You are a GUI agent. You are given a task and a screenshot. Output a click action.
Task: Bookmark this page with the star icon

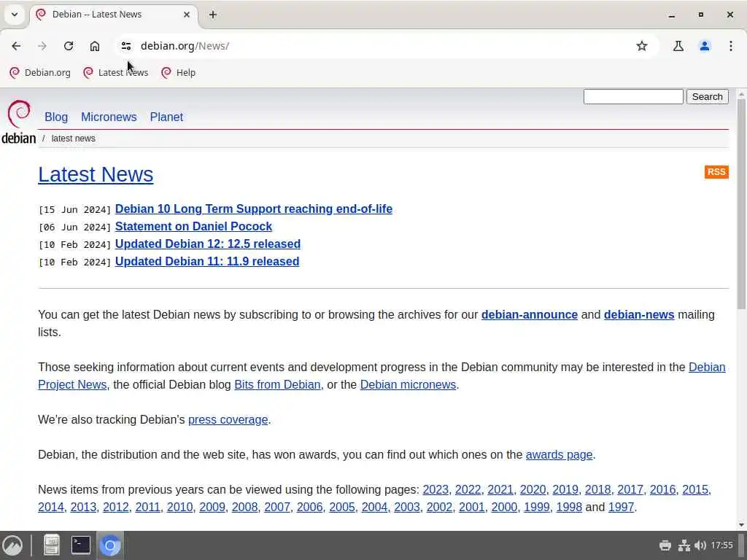[x=642, y=46]
